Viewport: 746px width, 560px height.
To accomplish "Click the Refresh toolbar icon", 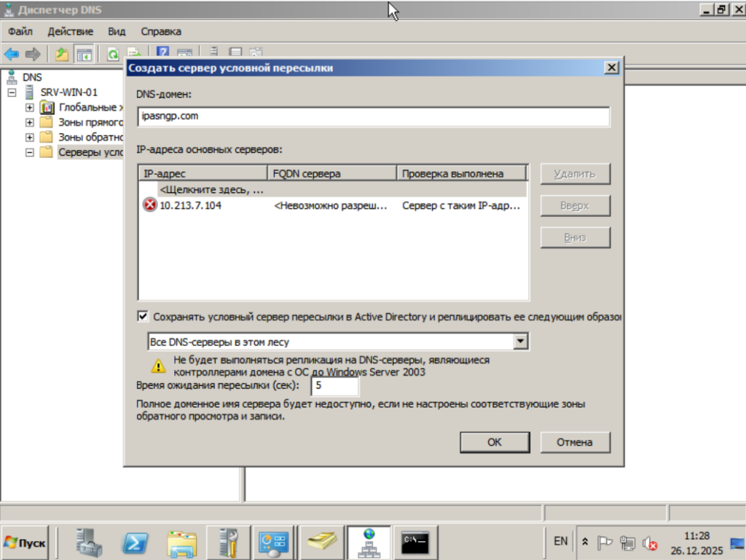I will pos(113,54).
